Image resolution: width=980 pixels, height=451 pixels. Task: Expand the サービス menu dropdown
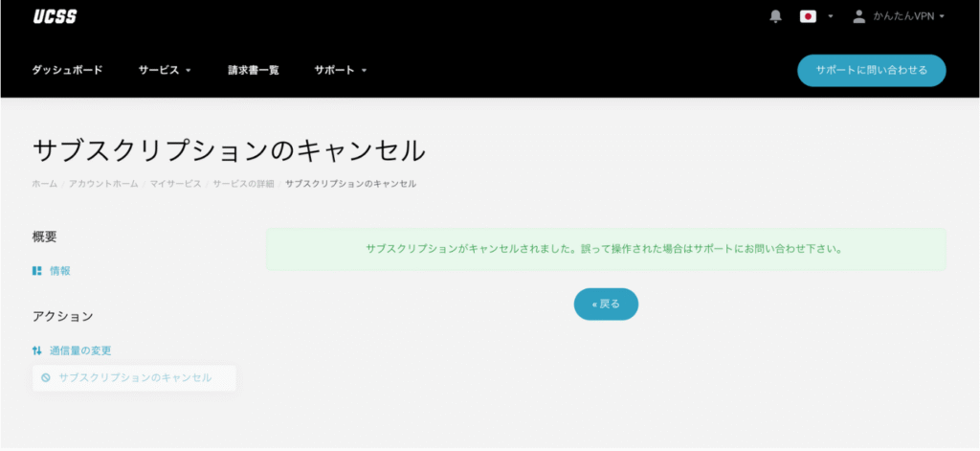pos(165,70)
